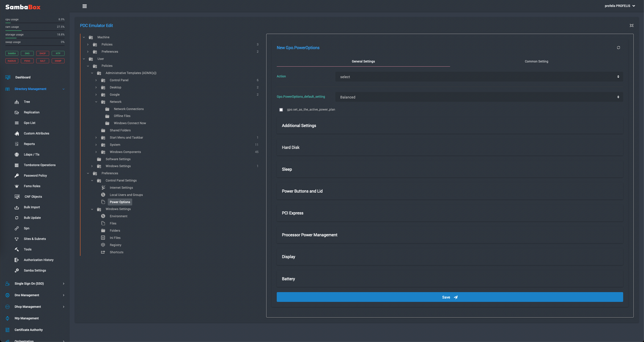Click the Ldaps / Tls icon
The height and width of the screenshot is (342, 644).
(x=17, y=155)
